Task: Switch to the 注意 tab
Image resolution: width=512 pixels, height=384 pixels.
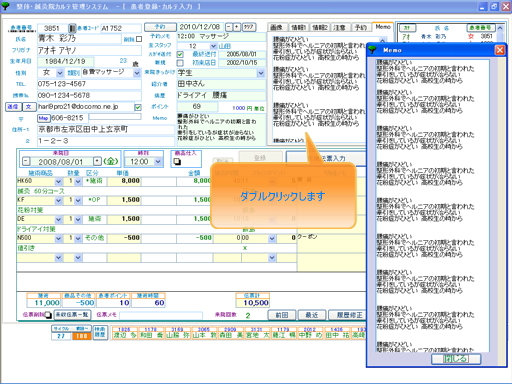Action: click(339, 27)
